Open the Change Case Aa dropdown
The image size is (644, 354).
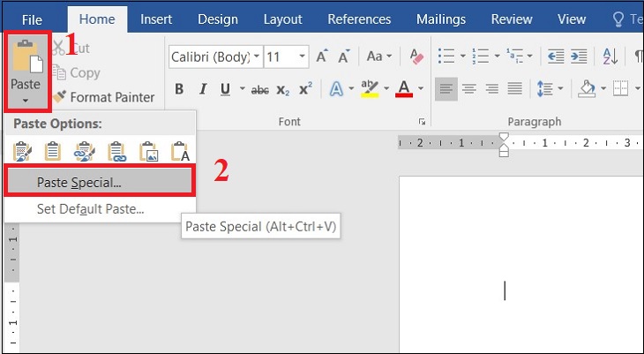(x=379, y=56)
